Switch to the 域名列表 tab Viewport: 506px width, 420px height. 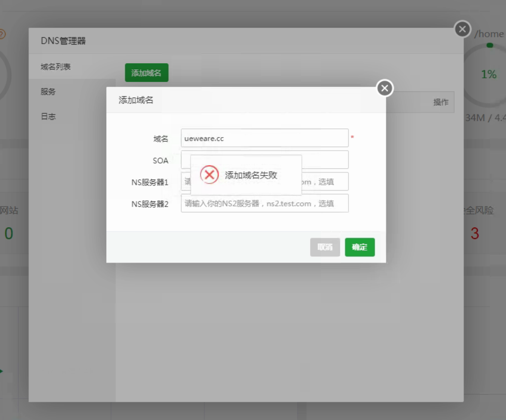coord(56,67)
